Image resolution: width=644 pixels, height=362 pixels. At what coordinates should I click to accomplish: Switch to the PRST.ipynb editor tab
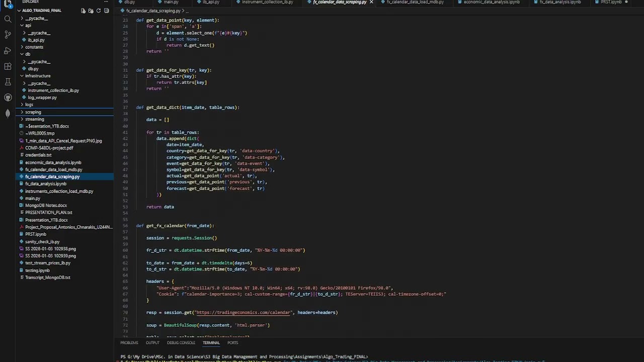pyautogui.click(x=611, y=2)
